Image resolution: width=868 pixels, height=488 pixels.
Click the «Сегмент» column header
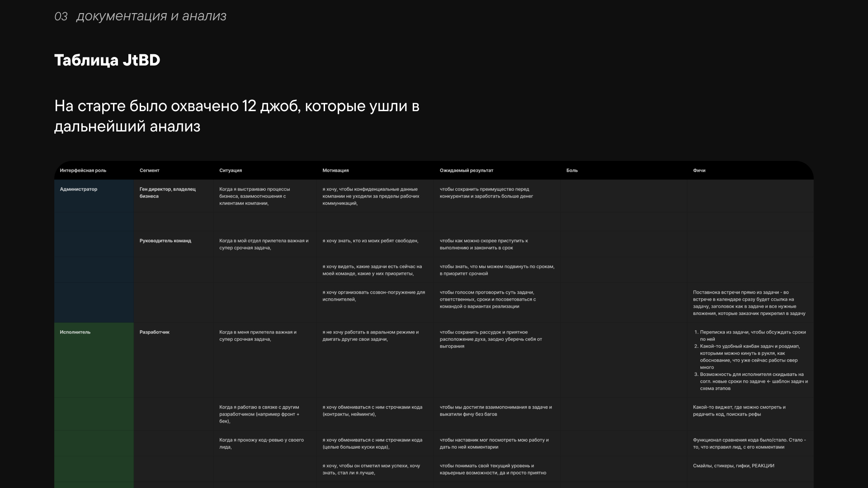pos(149,170)
